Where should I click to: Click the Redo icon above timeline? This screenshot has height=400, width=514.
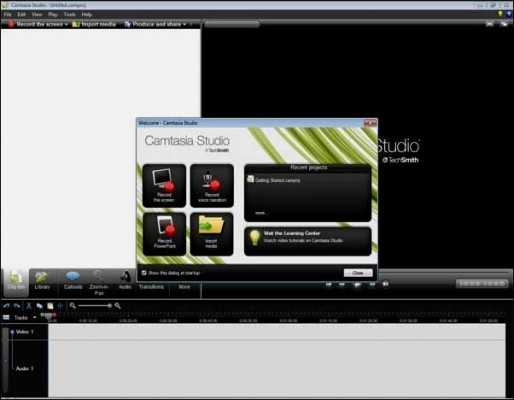(17, 306)
